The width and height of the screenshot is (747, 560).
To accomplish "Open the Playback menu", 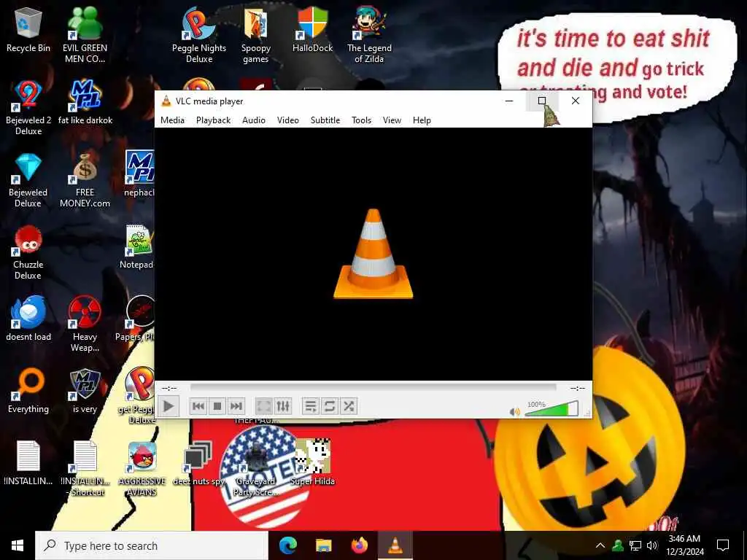I will pyautogui.click(x=214, y=120).
